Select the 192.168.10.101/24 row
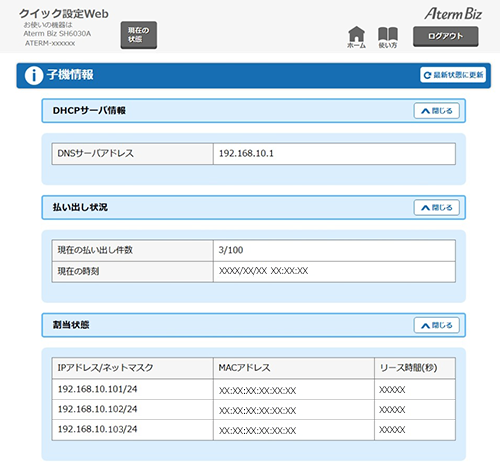 [254, 389]
